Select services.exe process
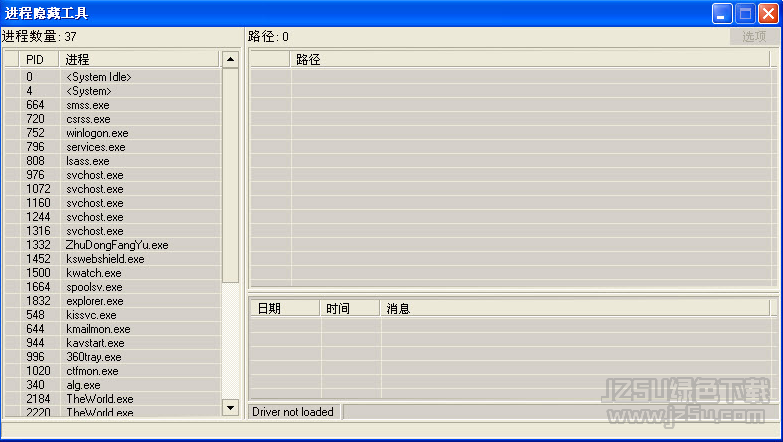The width and height of the screenshot is (783, 442). click(112, 147)
